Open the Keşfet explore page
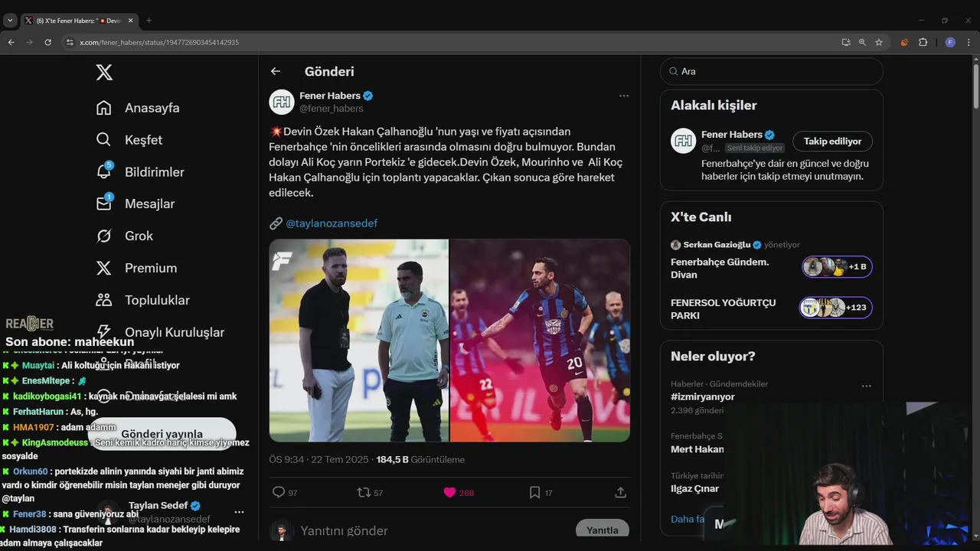 click(x=129, y=140)
